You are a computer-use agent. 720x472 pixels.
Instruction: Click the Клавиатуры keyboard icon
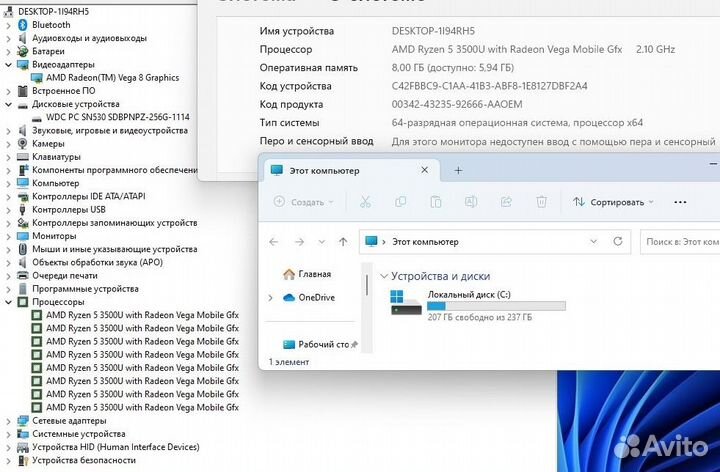[22, 157]
